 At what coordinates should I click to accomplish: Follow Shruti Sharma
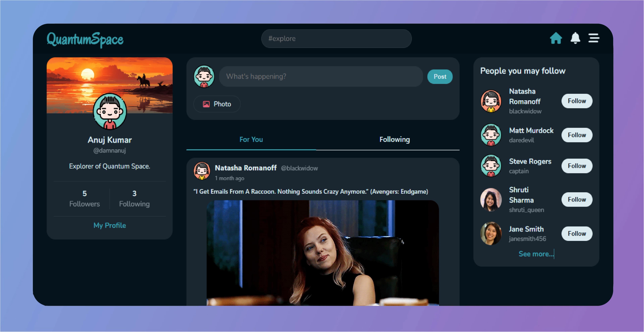coord(577,199)
